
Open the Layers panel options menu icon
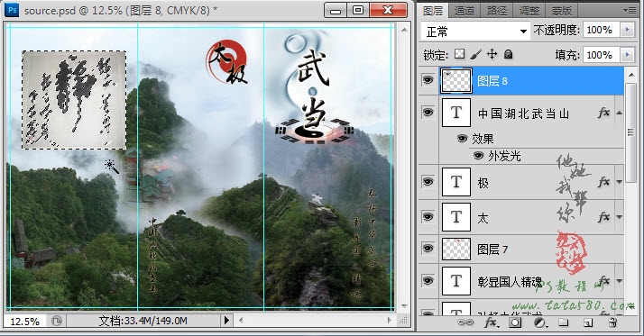630,10
